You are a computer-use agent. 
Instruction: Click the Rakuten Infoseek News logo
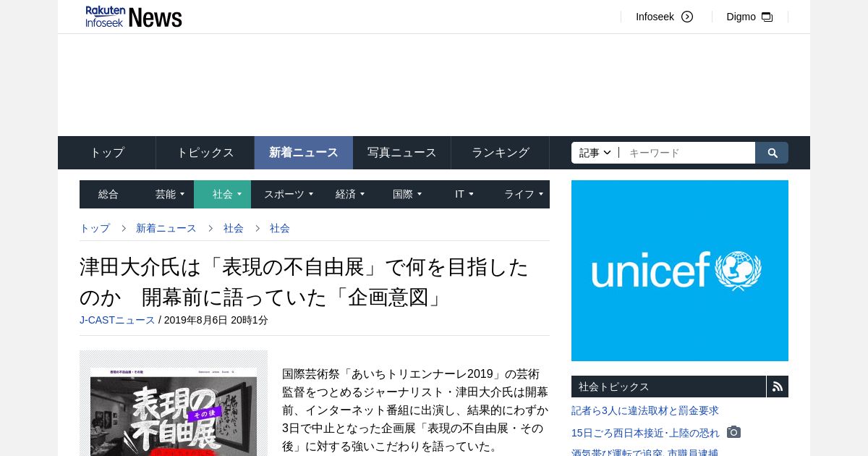point(134,17)
